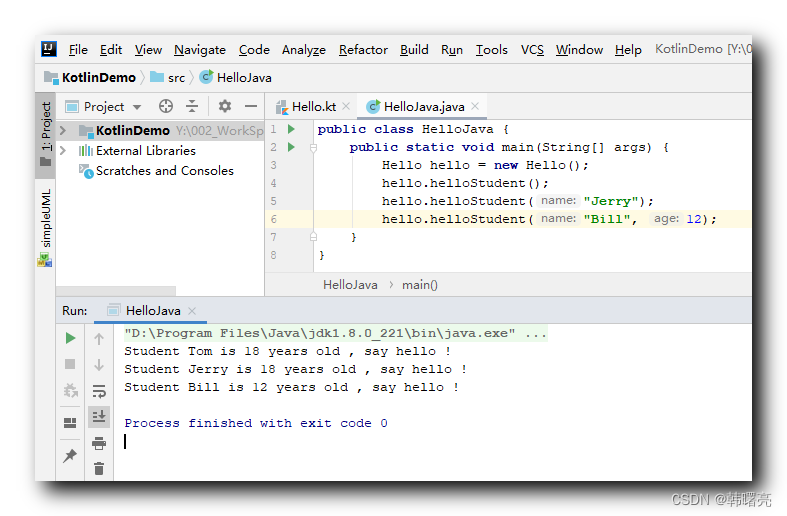
Task: Open the Window menu
Action: pos(579,50)
